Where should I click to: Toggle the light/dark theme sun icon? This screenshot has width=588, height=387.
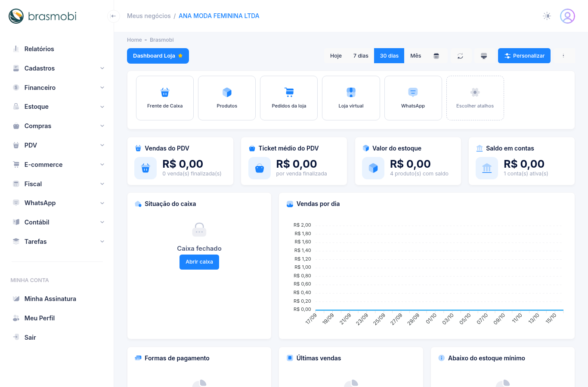pyautogui.click(x=547, y=16)
